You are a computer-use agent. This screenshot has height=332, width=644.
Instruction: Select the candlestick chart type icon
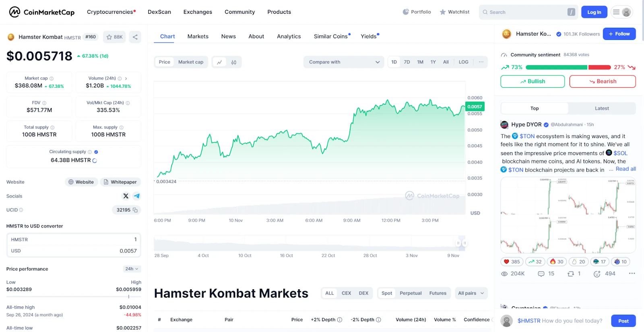tap(234, 62)
